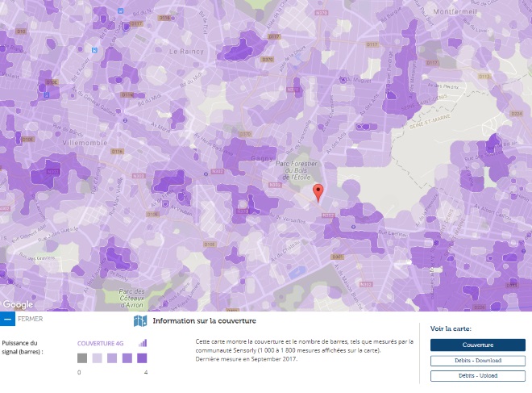532x393 pixels.
Task: Click the Google logo on the map
Action: pyautogui.click(x=18, y=304)
